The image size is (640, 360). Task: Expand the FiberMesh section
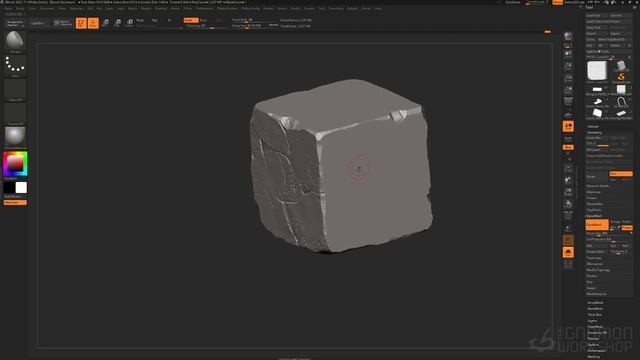[x=595, y=327]
